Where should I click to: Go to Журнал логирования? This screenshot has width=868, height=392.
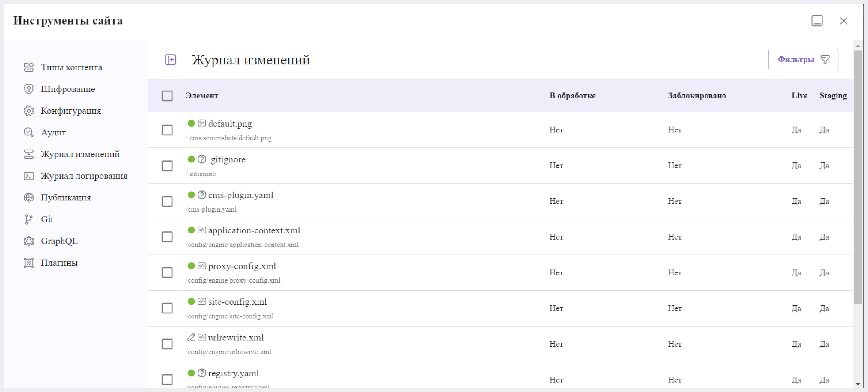coord(84,176)
